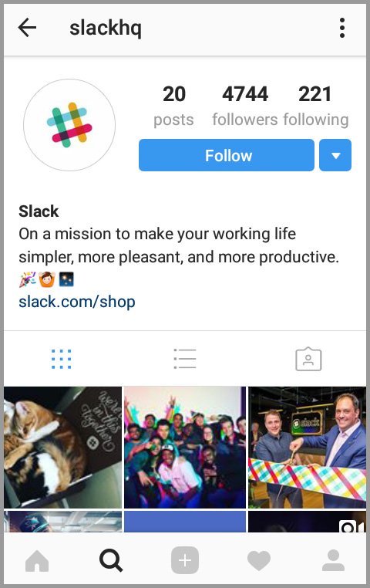
Task: Open the Search magnifier tab
Action: (x=111, y=561)
